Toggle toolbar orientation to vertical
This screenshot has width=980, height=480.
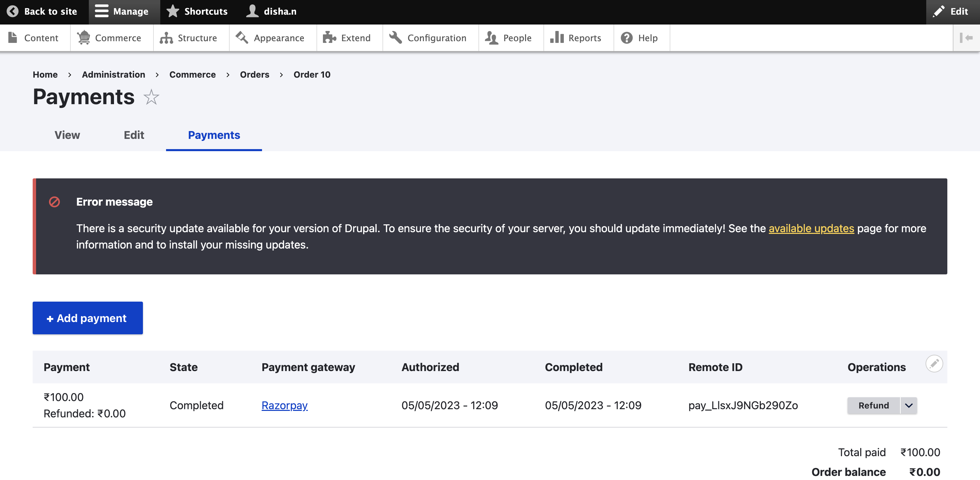coord(966,38)
